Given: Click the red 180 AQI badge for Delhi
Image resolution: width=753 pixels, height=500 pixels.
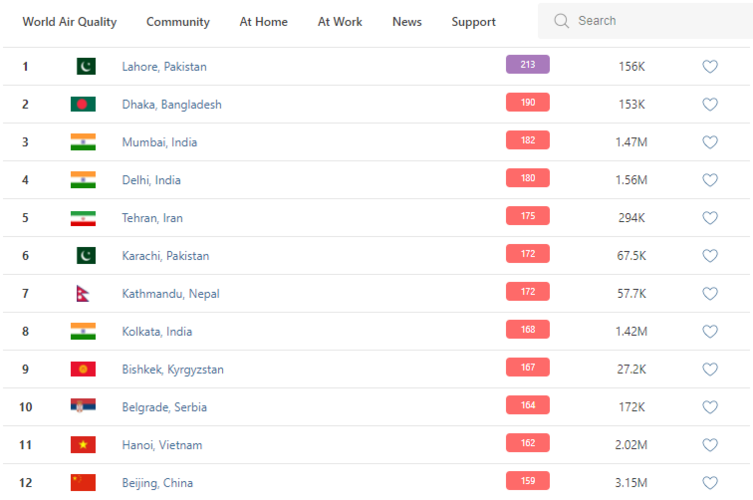Looking at the screenshot, I should click(527, 179).
